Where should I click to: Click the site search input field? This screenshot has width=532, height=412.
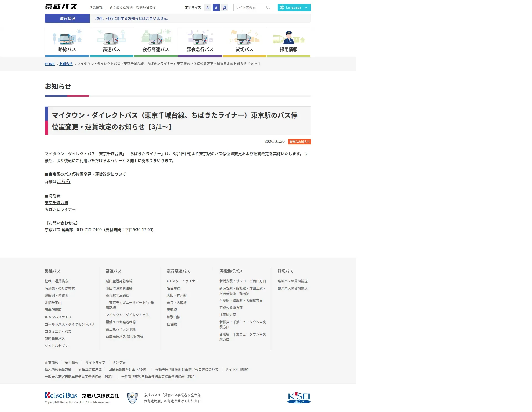(x=249, y=7)
